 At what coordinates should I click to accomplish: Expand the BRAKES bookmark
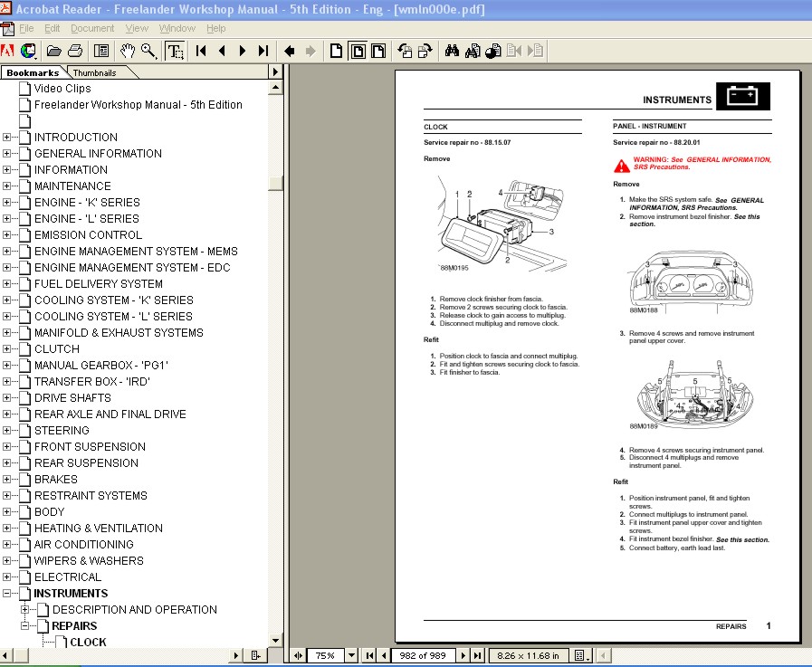click(7, 480)
